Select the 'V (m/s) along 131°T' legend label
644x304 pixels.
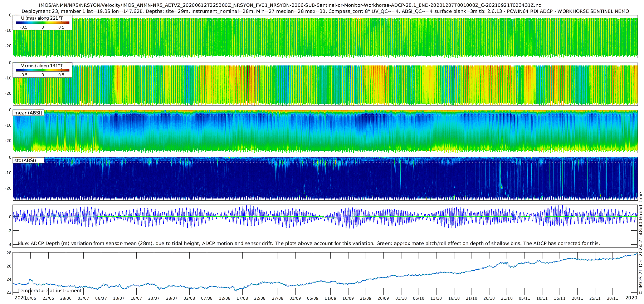[42, 66]
